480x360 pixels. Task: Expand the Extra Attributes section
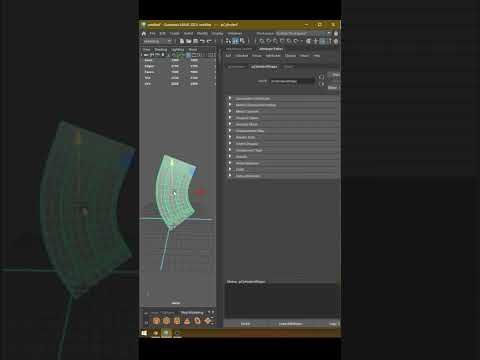point(283,176)
